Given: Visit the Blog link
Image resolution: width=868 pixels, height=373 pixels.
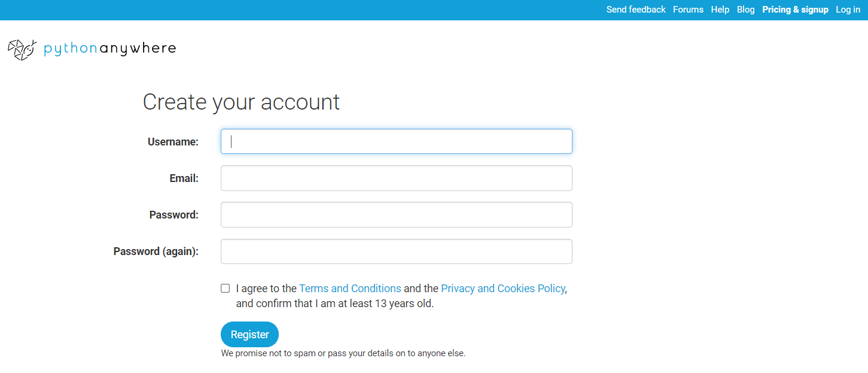Looking at the screenshot, I should tap(745, 10).
